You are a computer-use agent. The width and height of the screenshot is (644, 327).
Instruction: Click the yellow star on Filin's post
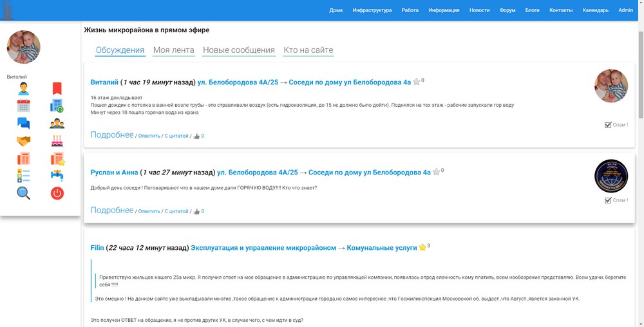coord(422,247)
